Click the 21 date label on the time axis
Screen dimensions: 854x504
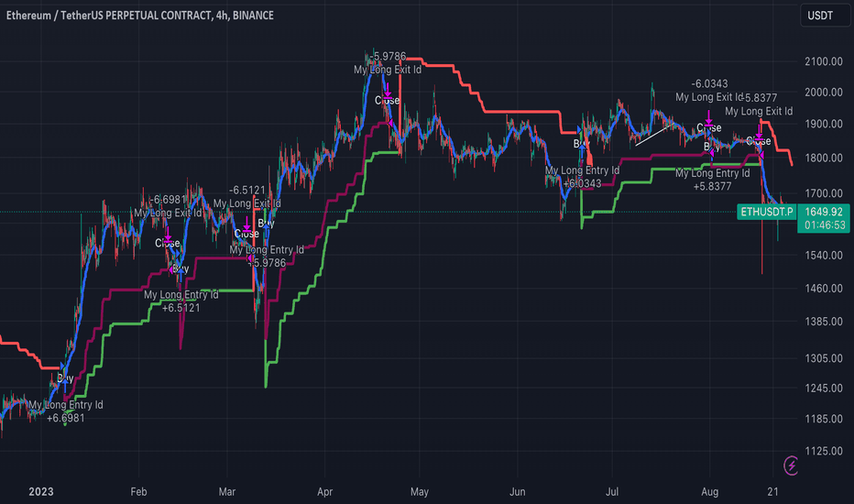click(772, 492)
